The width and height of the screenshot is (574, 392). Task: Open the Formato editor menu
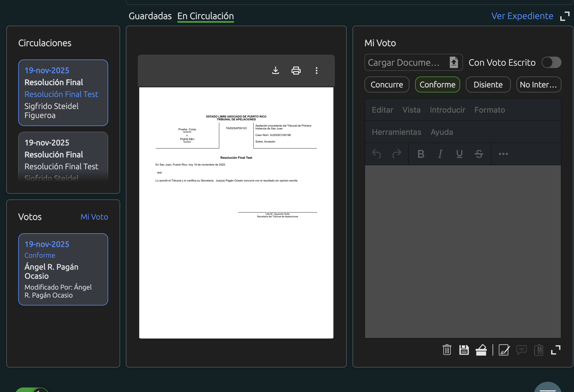tap(489, 110)
